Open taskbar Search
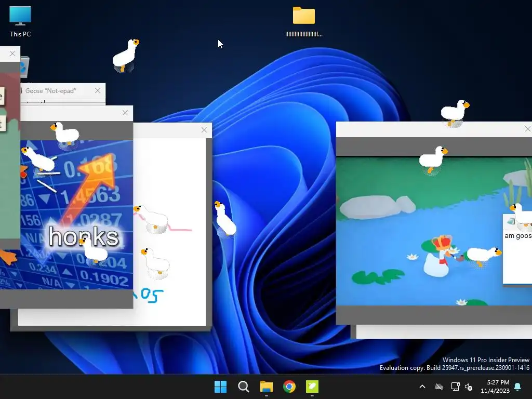This screenshot has width=532, height=399. click(243, 387)
